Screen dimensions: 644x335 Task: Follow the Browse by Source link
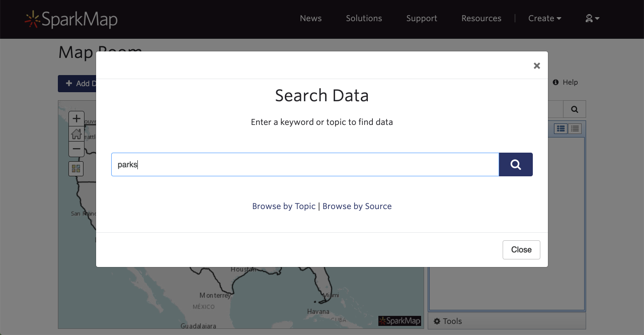click(x=357, y=206)
